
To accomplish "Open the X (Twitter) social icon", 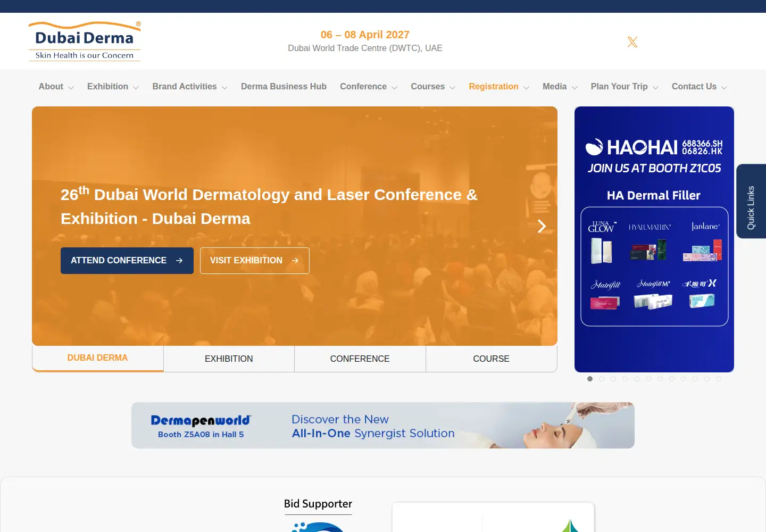I will [x=632, y=42].
